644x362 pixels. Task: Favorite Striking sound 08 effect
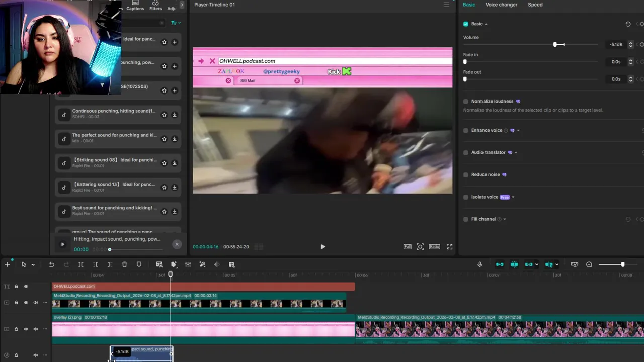tap(164, 163)
